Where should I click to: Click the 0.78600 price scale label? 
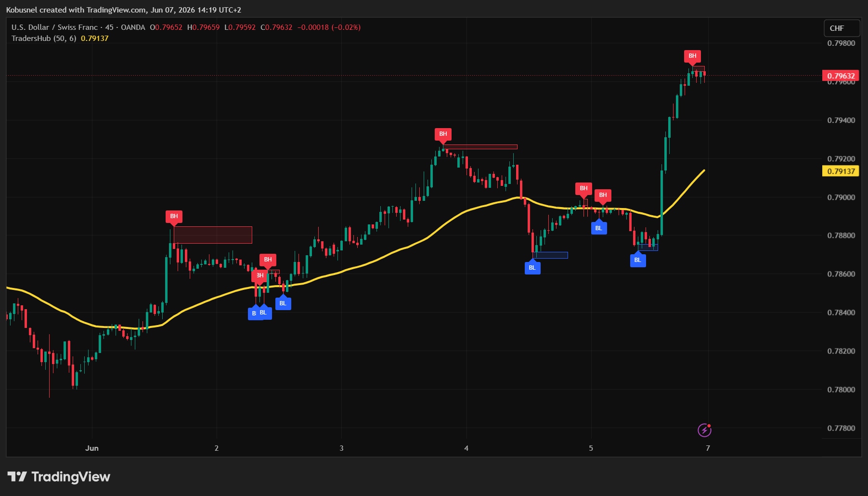coord(841,274)
